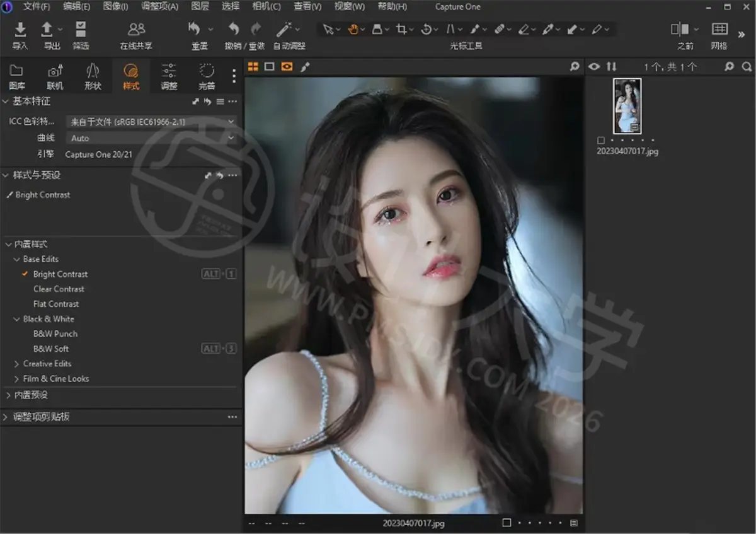This screenshot has width=756, height=534.
Task: Tick the checkbox under the thumbnail
Action: (601, 141)
